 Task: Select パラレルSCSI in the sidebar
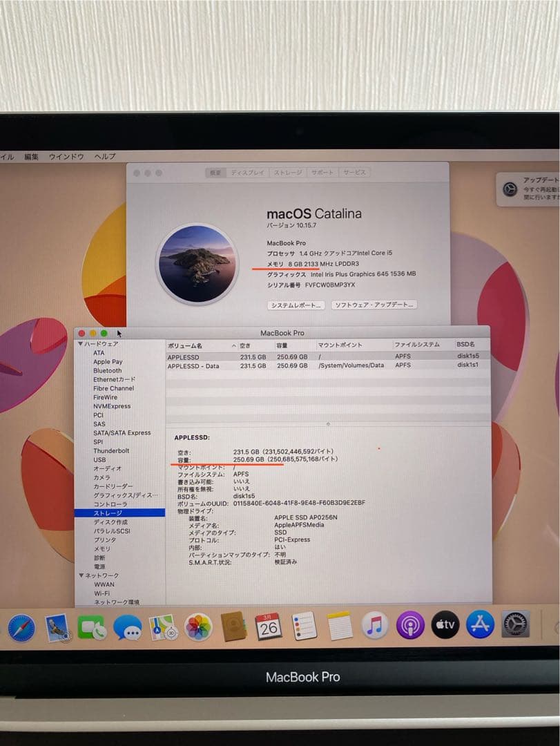pyautogui.click(x=111, y=531)
